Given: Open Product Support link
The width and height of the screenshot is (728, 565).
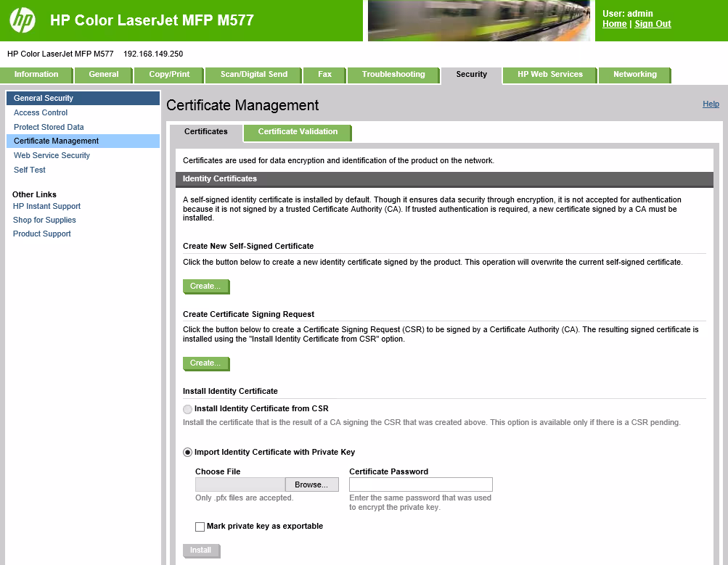Looking at the screenshot, I should [42, 234].
